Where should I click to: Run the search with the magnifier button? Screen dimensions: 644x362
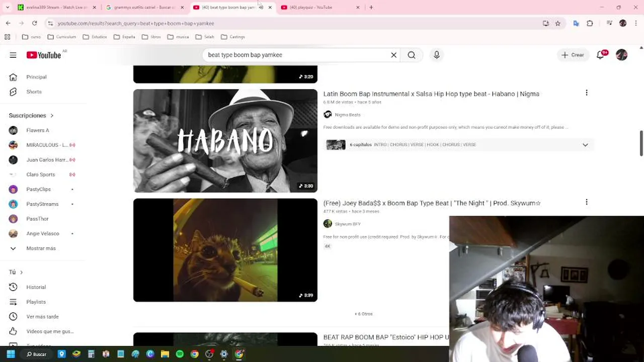(412, 55)
